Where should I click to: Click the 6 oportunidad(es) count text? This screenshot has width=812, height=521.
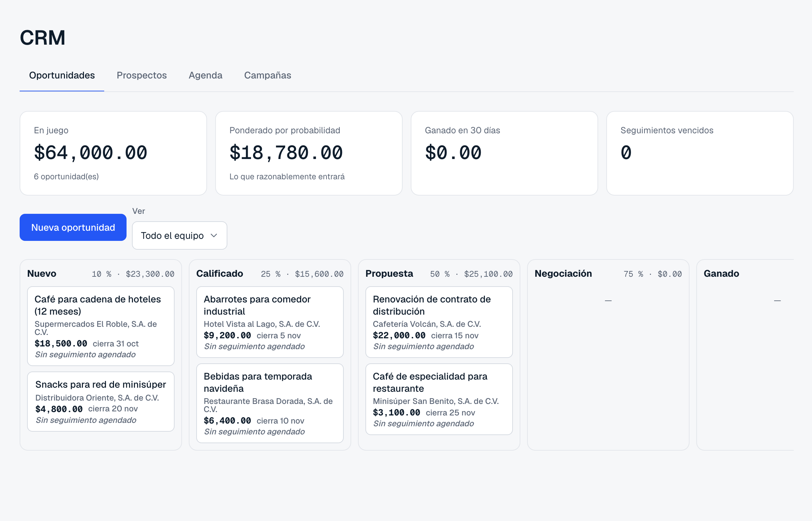tap(66, 177)
